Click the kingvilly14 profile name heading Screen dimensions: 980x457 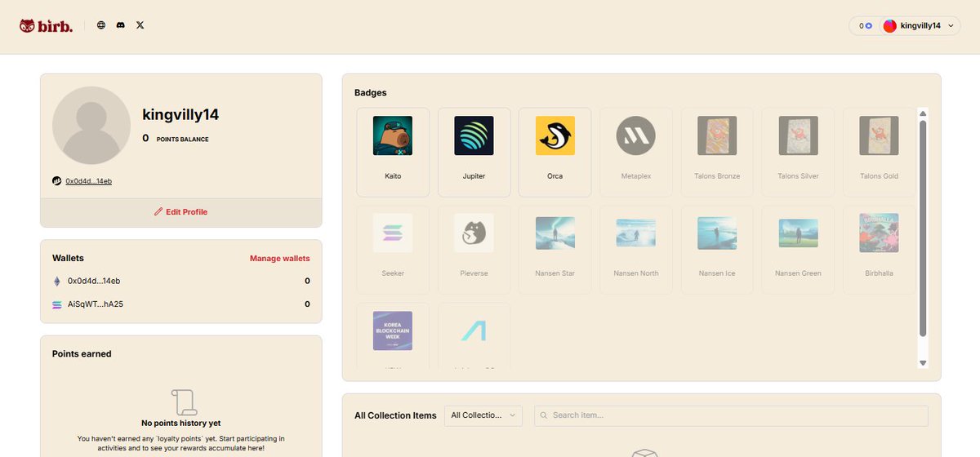point(180,115)
